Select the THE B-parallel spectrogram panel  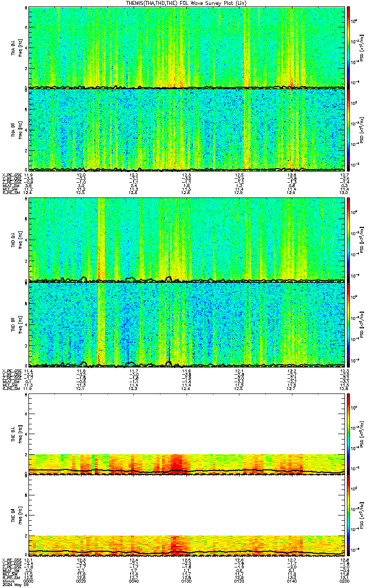pyautogui.click(x=186, y=515)
